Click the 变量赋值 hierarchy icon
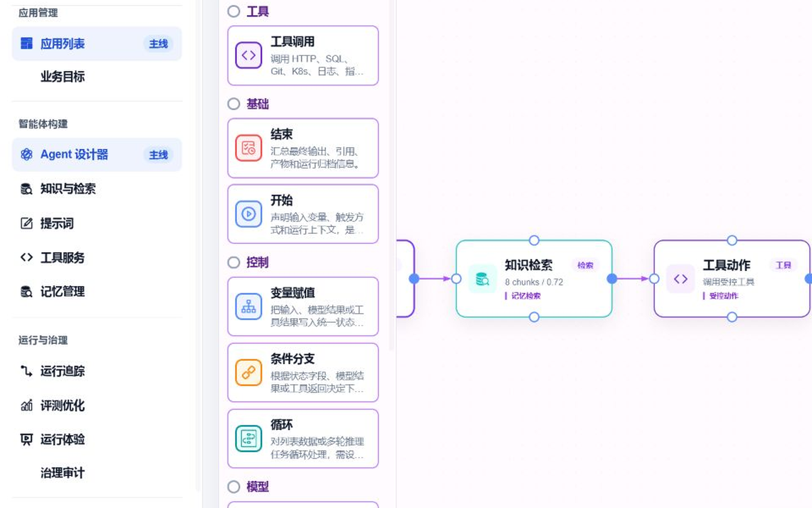This screenshot has height=508, width=812. 249,306
